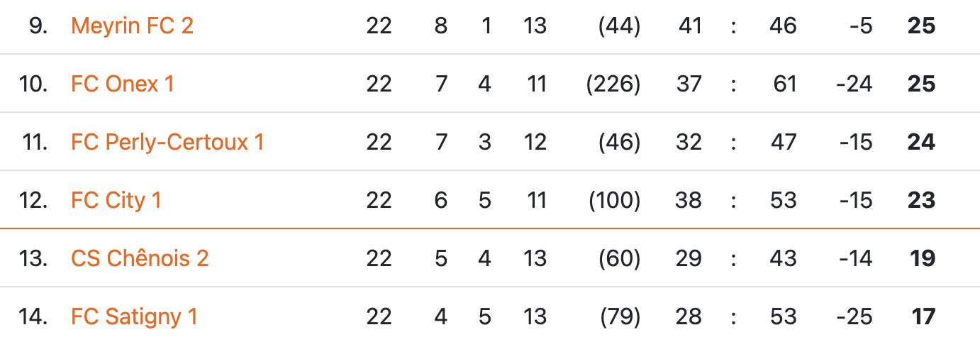Click FC Satigny 1's points total of 17
The height and width of the screenshot is (342, 980).
[x=923, y=316]
